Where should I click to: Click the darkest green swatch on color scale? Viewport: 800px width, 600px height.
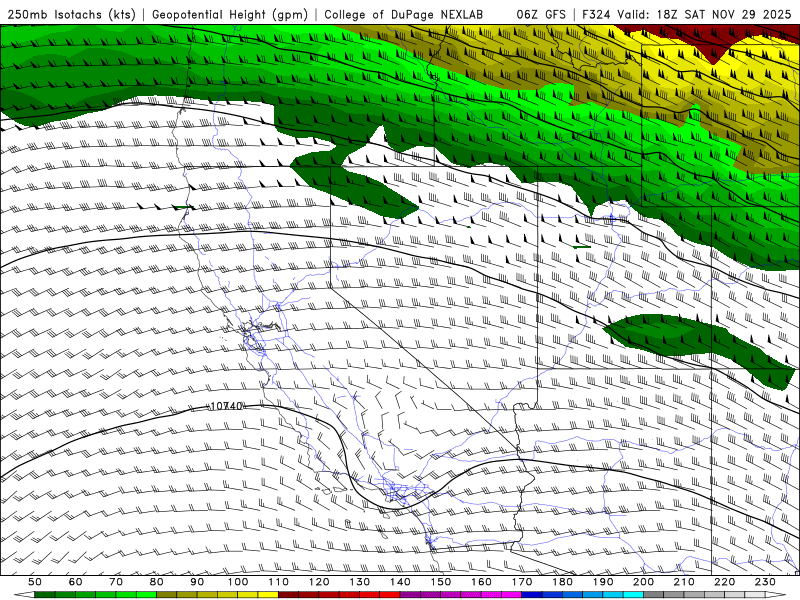[44, 595]
